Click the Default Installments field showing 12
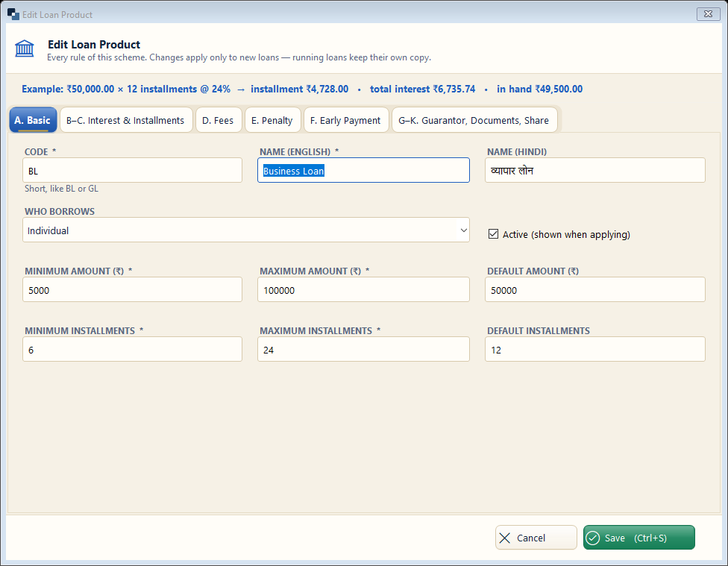The height and width of the screenshot is (566, 728). (x=594, y=349)
